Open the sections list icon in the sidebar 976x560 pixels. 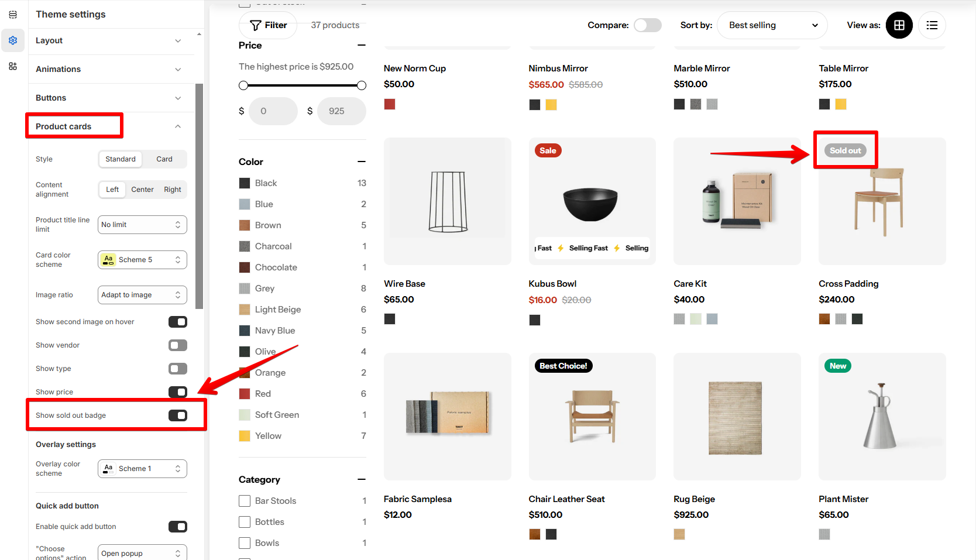click(x=13, y=15)
